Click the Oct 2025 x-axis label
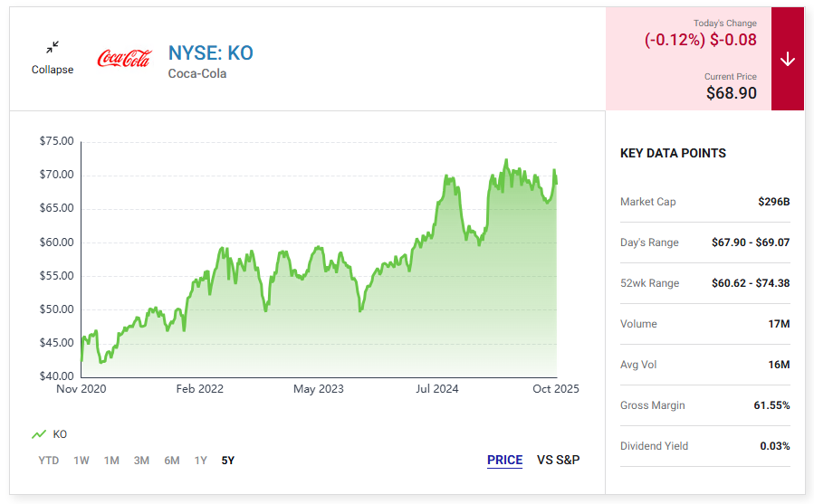The image size is (814, 504). (556, 389)
